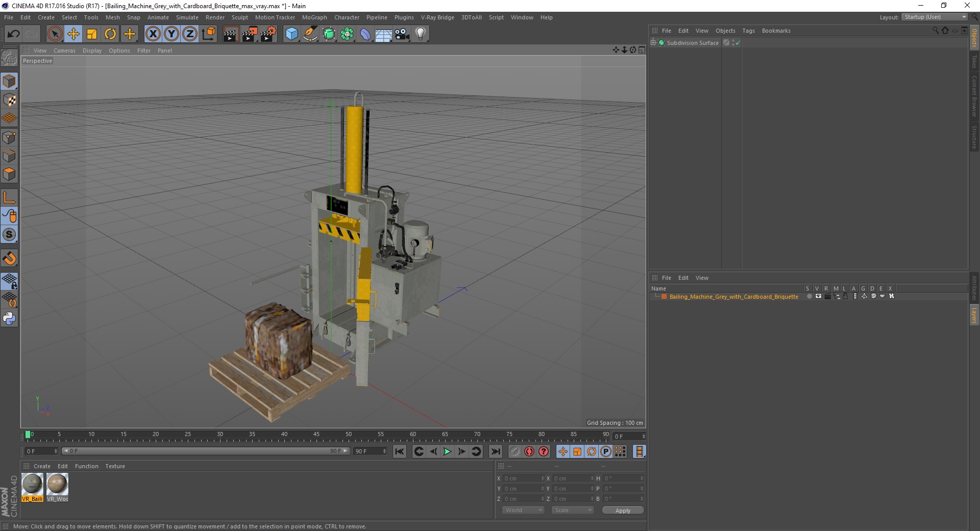Click the Apply button
The width and height of the screenshot is (980, 531).
623,511
